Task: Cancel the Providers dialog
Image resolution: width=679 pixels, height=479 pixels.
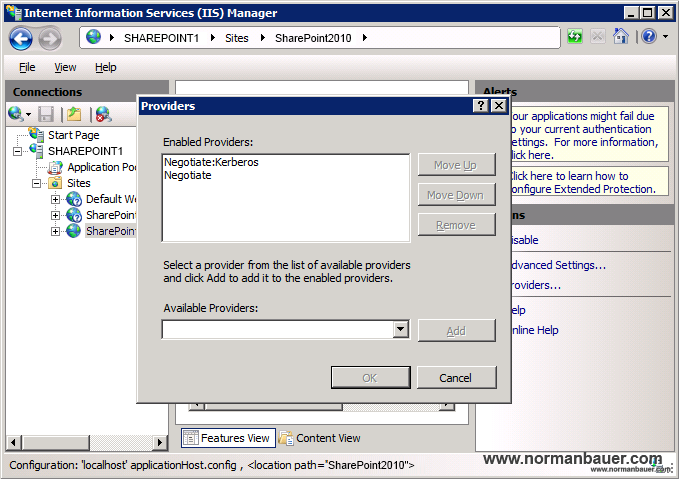Action: point(456,378)
